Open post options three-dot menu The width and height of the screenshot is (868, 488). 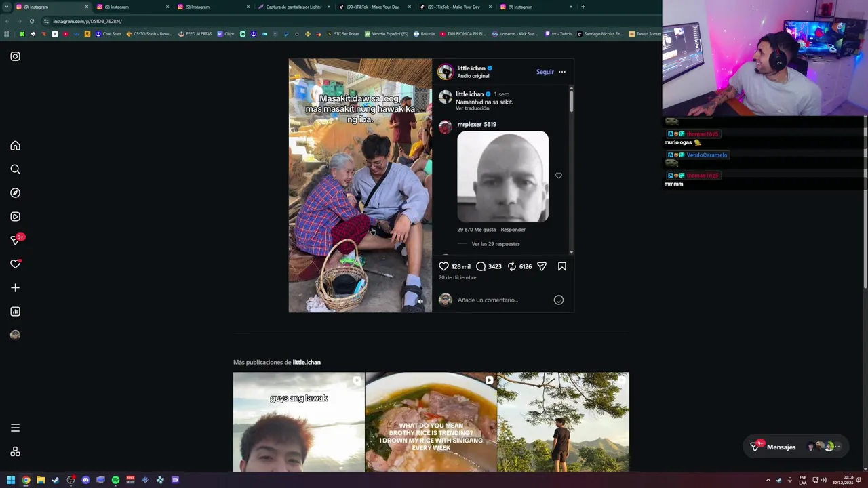562,72
